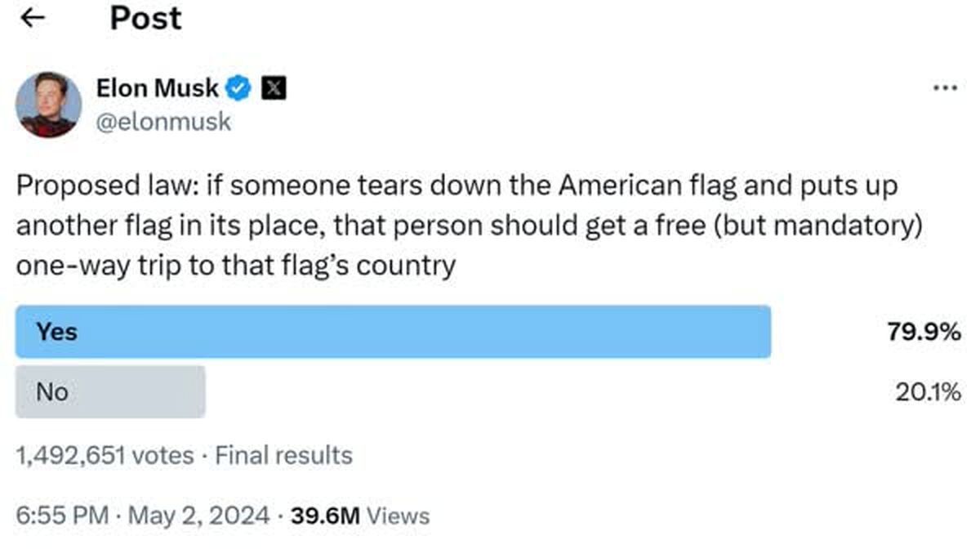Click the May 2, 2024 date
Viewport: 980px width, 554px height.
pyautogui.click(x=198, y=516)
